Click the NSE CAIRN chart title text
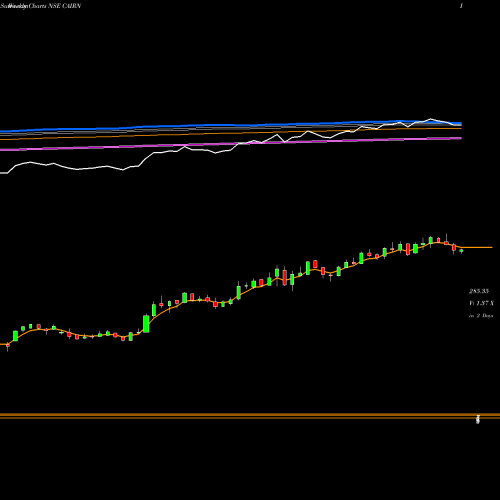 tap(41, 6)
